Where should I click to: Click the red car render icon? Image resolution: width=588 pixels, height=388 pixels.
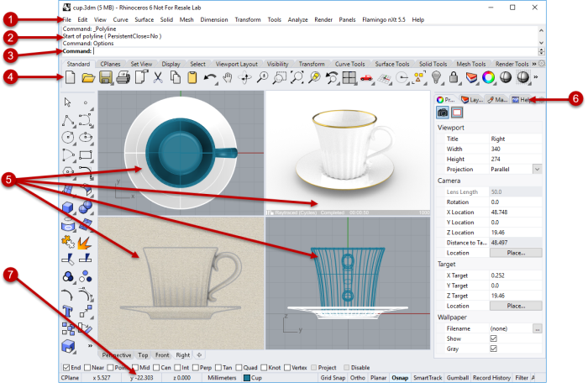[x=366, y=78]
